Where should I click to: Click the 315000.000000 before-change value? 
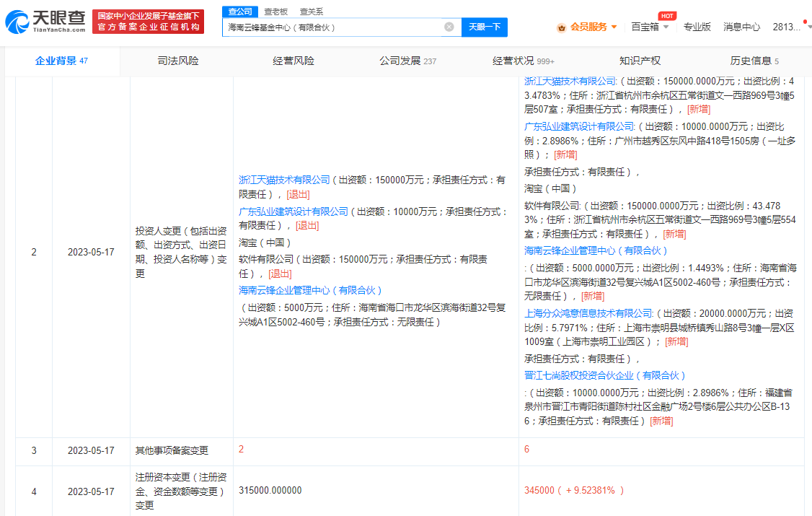click(x=270, y=491)
